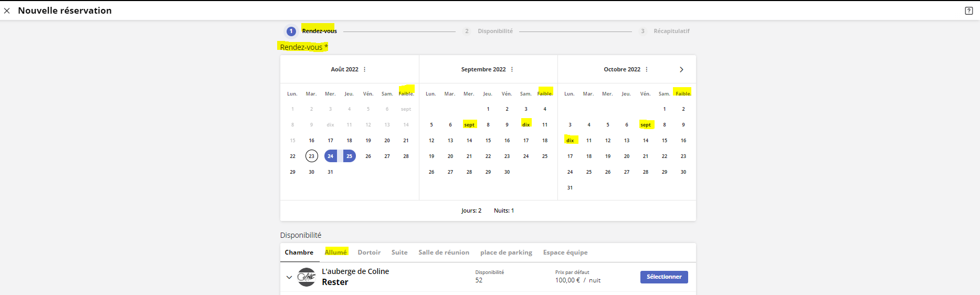Select August 24 start date
980x295 pixels.
coord(331,156)
